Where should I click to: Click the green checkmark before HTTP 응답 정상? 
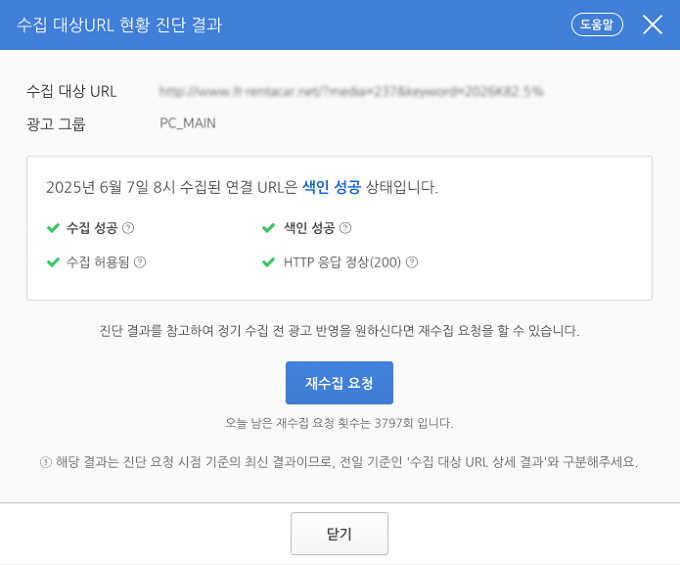pos(268,262)
